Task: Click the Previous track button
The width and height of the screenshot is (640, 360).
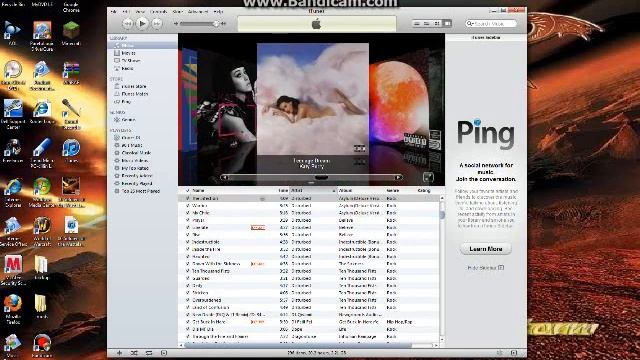Action: (x=127, y=24)
